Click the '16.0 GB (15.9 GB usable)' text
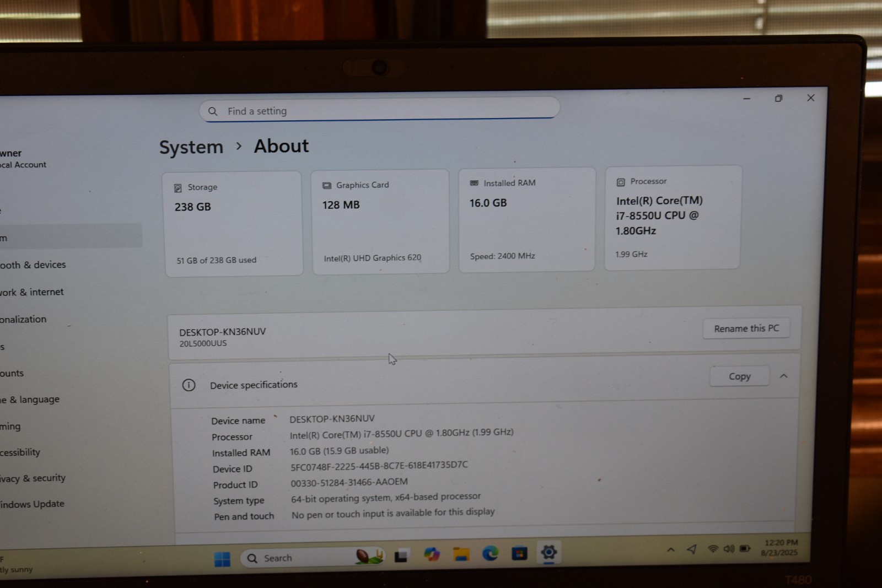Viewport: 882px width, 588px height. (339, 451)
